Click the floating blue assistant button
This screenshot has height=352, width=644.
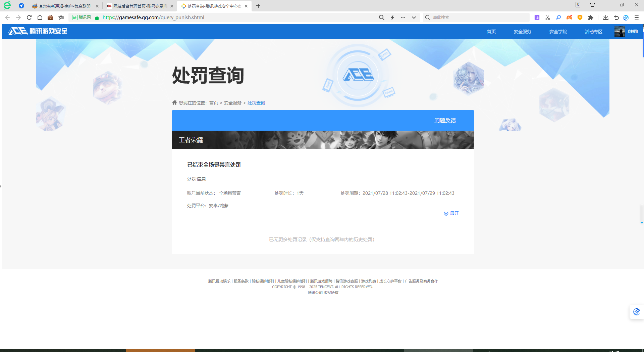pos(637,312)
